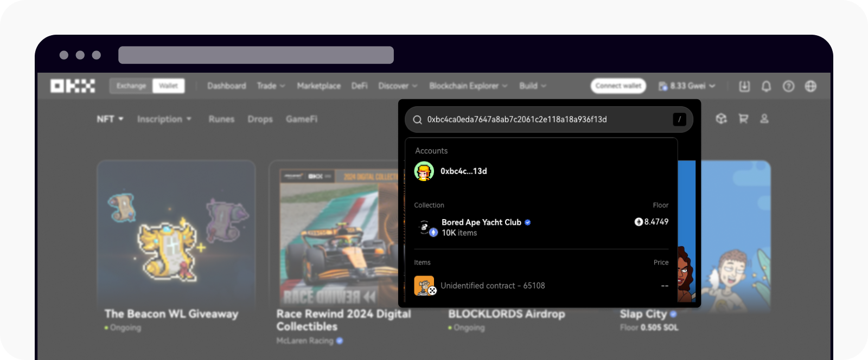Image resolution: width=868 pixels, height=360 pixels.
Task: Open the Marketplace menu item
Action: click(319, 86)
